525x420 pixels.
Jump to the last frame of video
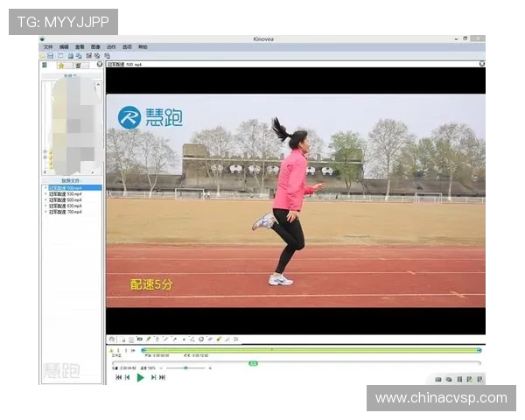162,377
